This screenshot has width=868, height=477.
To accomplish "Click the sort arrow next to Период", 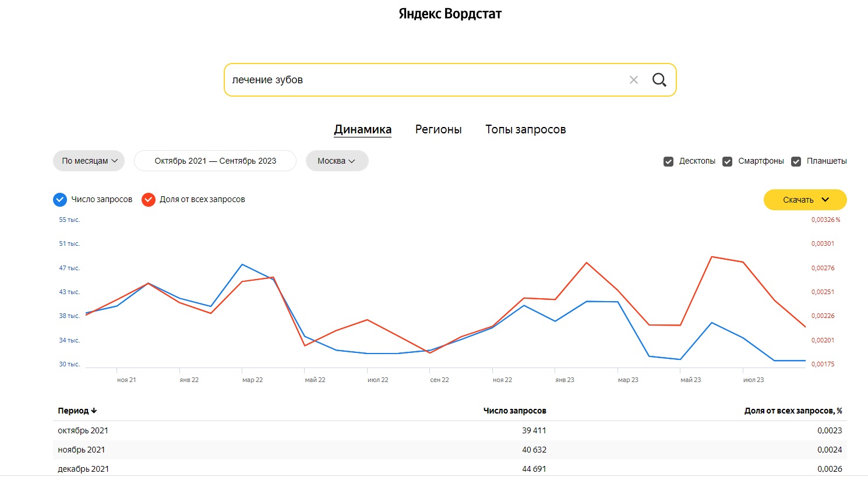I will click(x=94, y=411).
